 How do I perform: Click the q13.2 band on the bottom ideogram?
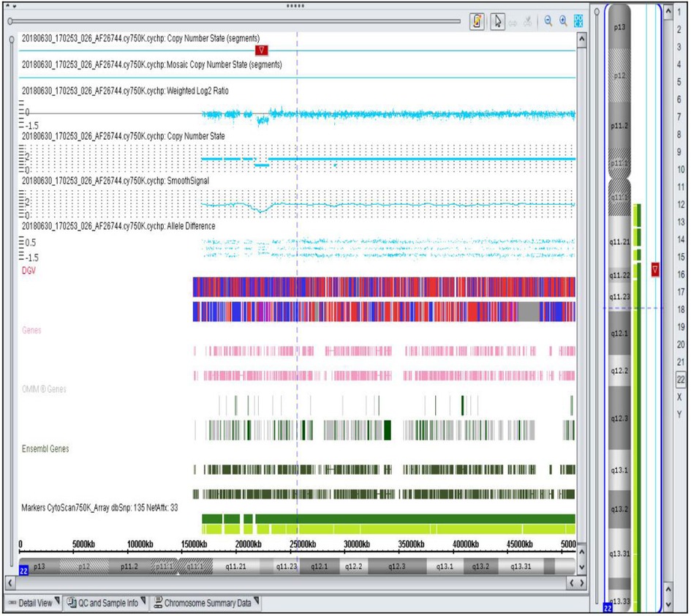pos(480,566)
